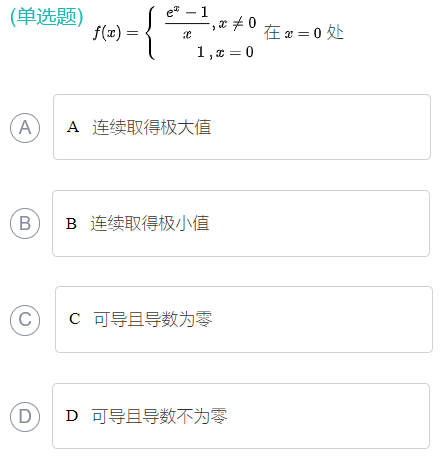Select the circular radio button A

(x=25, y=128)
